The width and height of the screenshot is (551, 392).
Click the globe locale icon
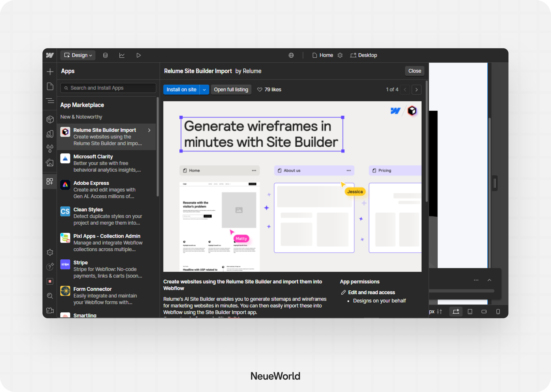coord(291,55)
